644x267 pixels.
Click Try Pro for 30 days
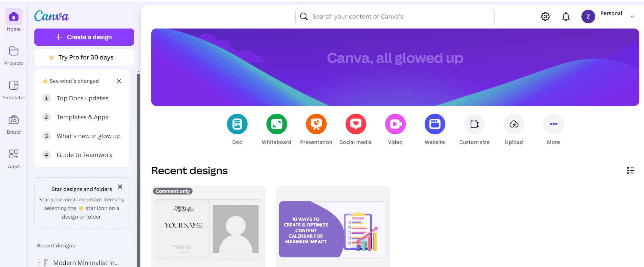(x=84, y=57)
